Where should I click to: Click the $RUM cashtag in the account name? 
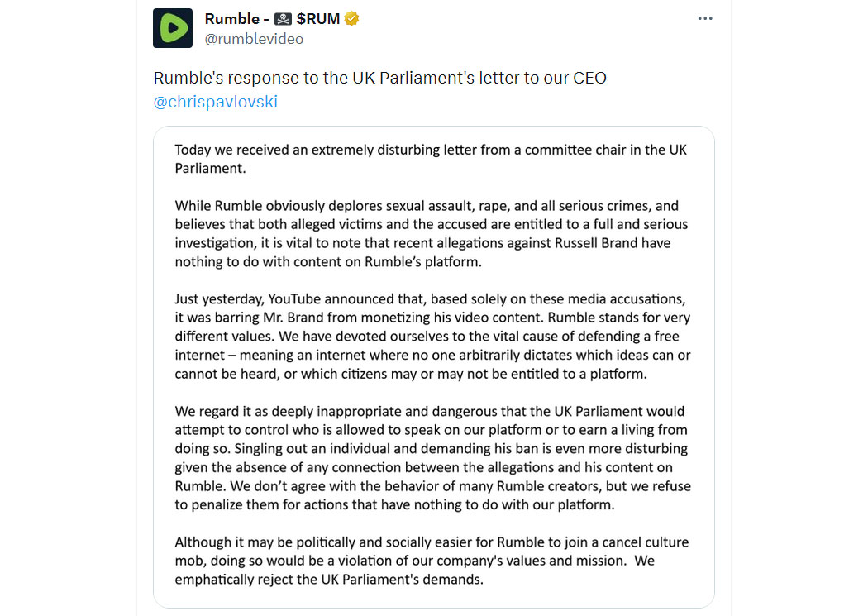318,19
